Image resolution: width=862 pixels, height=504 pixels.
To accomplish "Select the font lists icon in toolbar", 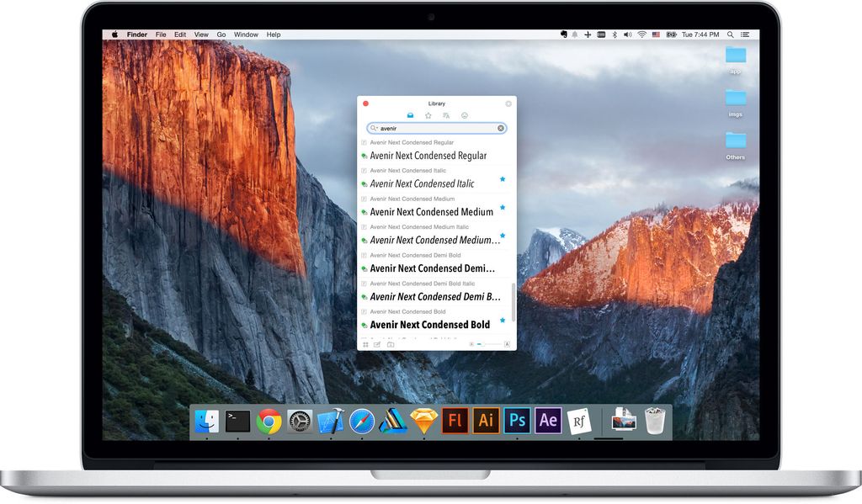I will (446, 115).
